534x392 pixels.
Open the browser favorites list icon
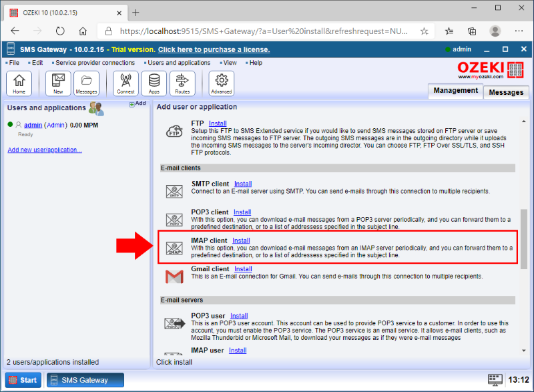click(x=449, y=31)
